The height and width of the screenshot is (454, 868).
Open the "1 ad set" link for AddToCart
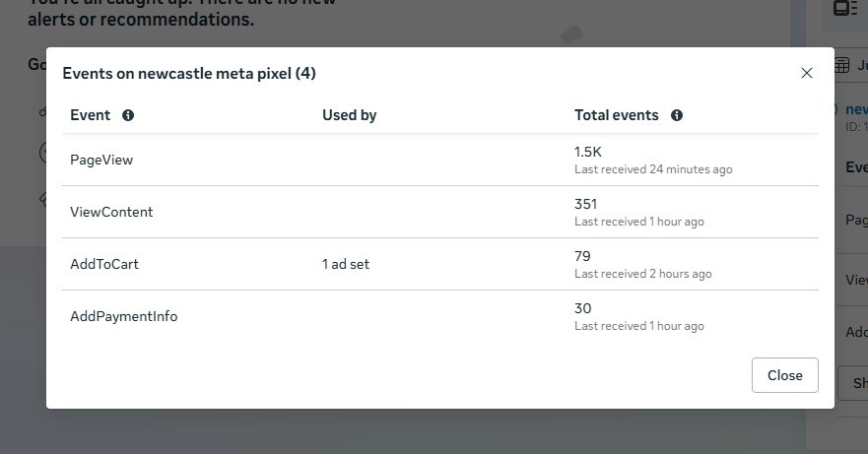pos(346,264)
